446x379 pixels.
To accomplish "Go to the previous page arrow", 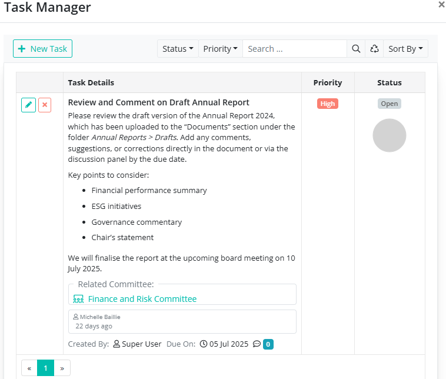I will (29, 368).
